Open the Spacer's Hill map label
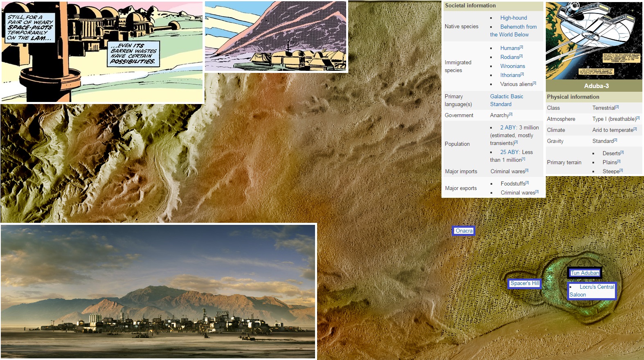The width and height of the screenshot is (644, 360). [x=525, y=283]
